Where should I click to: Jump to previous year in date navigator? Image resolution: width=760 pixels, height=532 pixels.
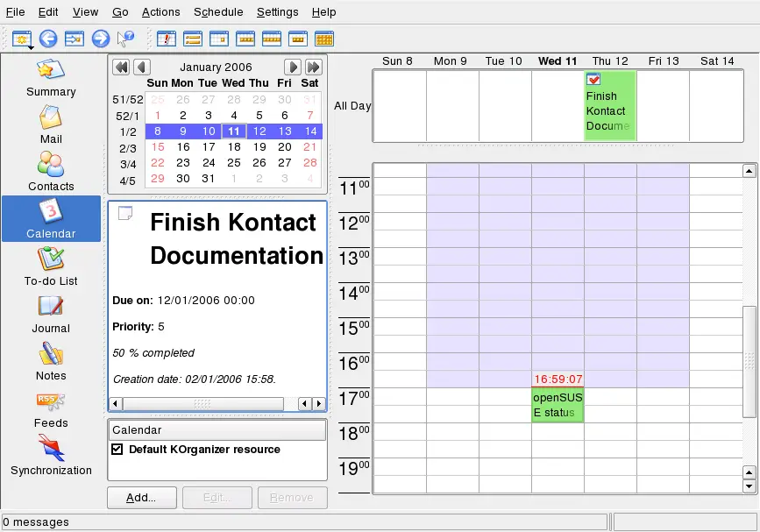(121, 67)
